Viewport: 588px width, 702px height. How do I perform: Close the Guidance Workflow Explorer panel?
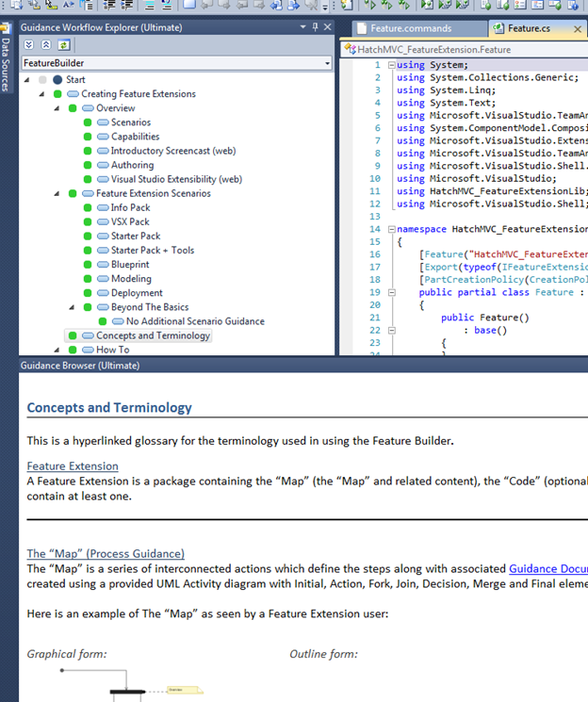click(x=328, y=27)
